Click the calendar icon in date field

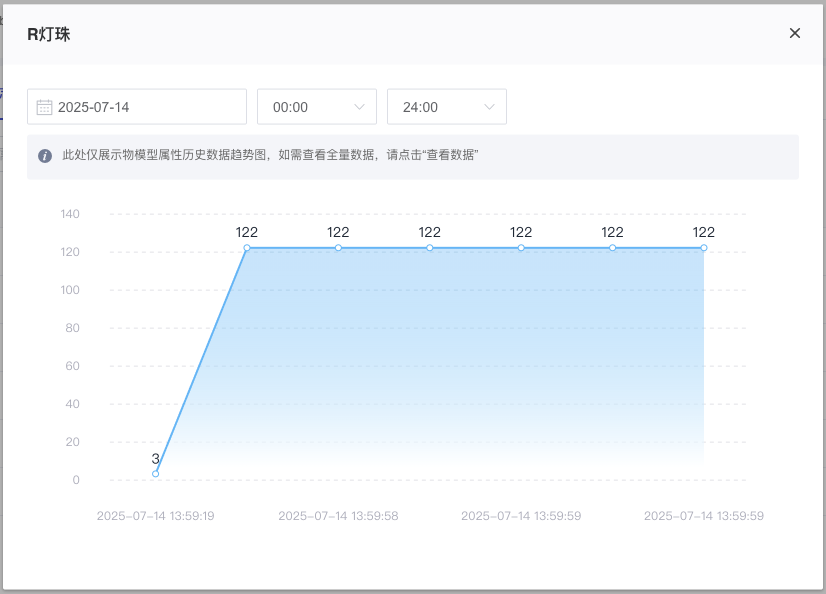tap(44, 107)
